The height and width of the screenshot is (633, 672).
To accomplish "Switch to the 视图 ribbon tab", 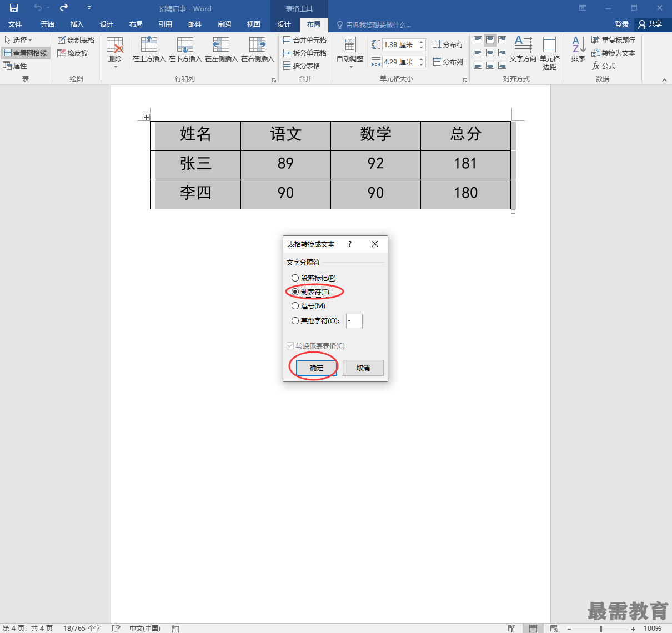I will [254, 24].
